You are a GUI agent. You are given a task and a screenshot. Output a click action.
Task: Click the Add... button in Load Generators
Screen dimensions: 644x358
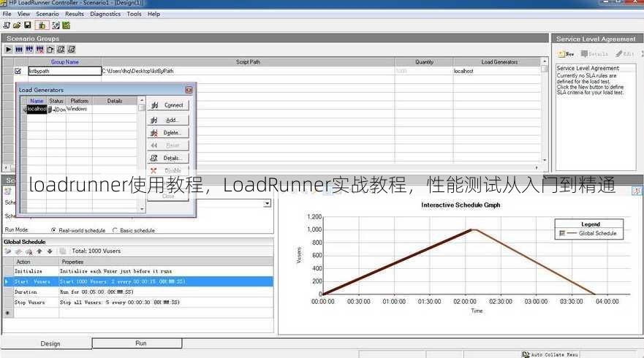[168, 120]
